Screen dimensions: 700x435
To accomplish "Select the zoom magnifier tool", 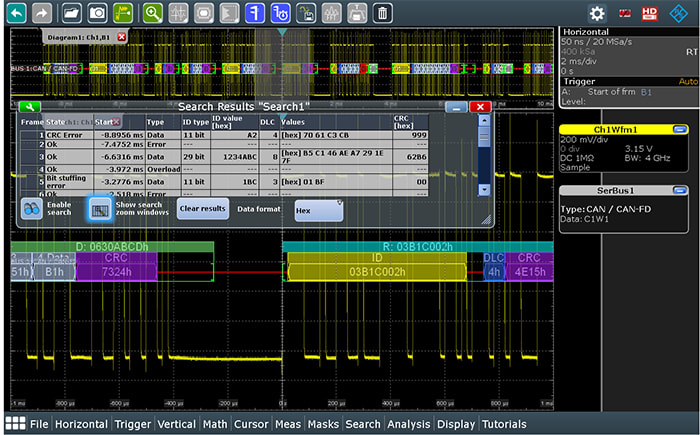I will click(152, 13).
